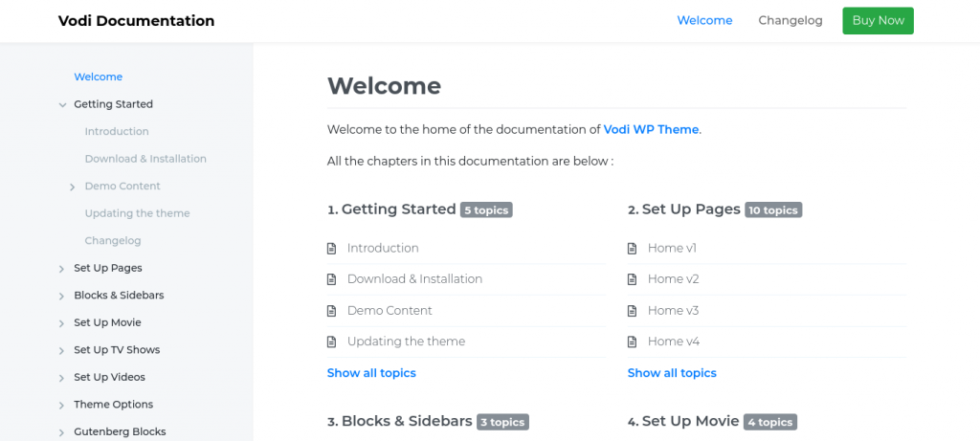The image size is (980, 441).
Task: Open the 2. Set Up Pages chapter heading
Action: pos(683,209)
